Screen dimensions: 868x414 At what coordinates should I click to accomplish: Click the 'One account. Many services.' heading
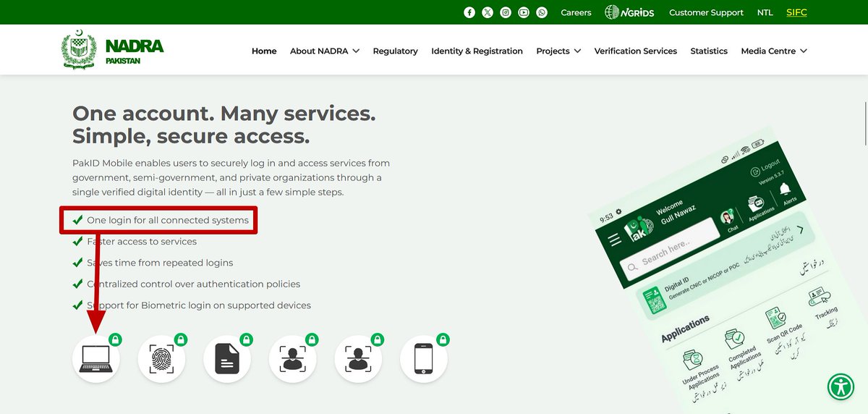click(224, 124)
